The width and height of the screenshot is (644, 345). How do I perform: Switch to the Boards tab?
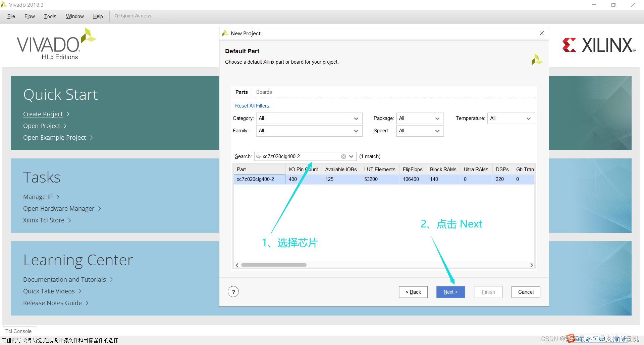coord(264,92)
